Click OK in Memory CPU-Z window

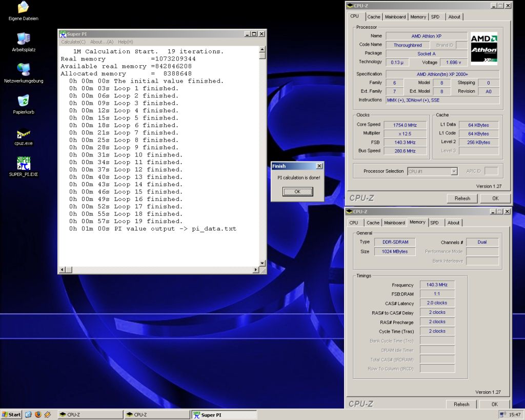point(495,404)
